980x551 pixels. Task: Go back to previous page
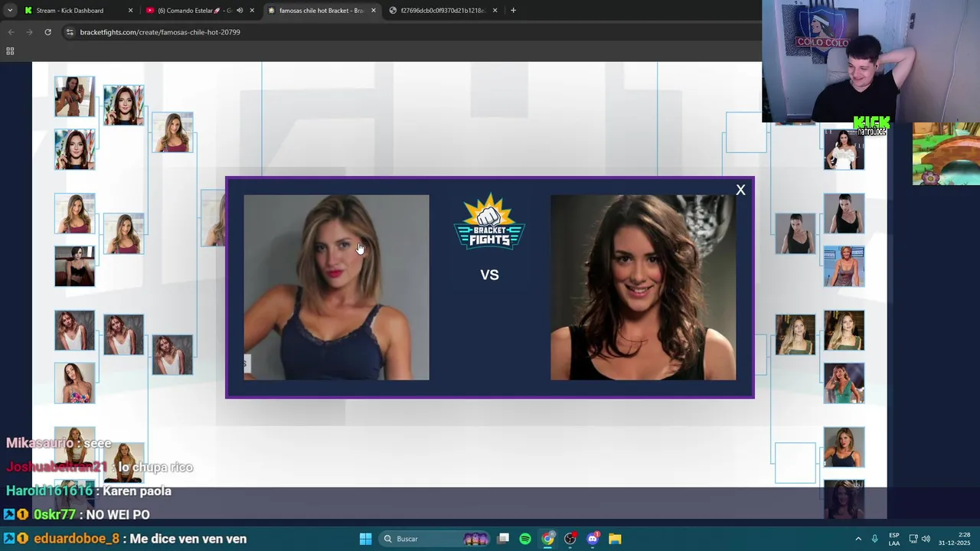(11, 32)
